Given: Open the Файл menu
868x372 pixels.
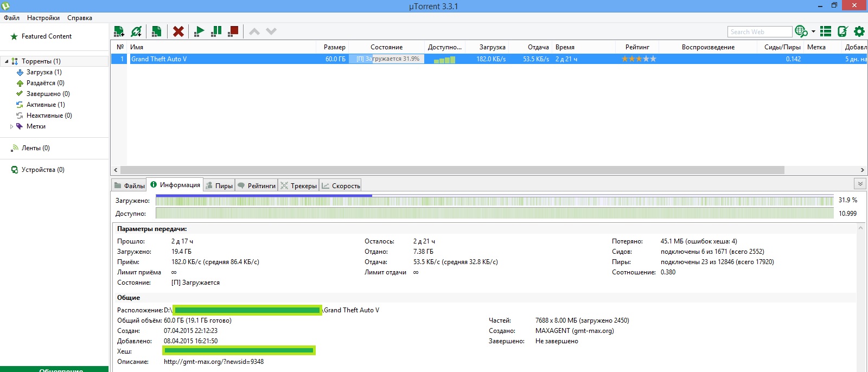Looking at the screenshot, I should [11, 18].
